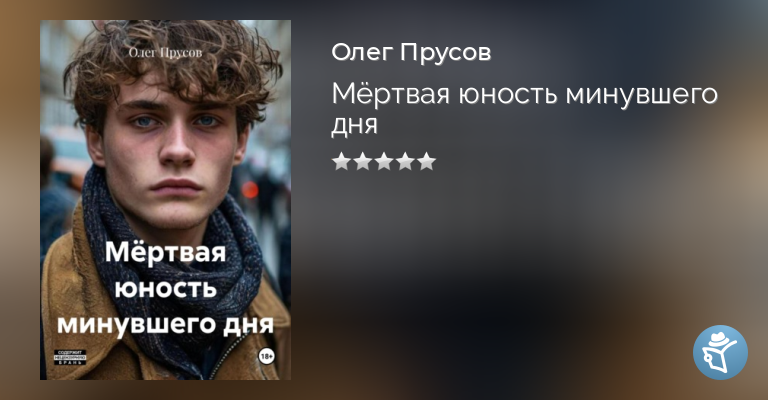768x400 pixels.
Task: Rate the book one star
Action: [x=341, y=161]
